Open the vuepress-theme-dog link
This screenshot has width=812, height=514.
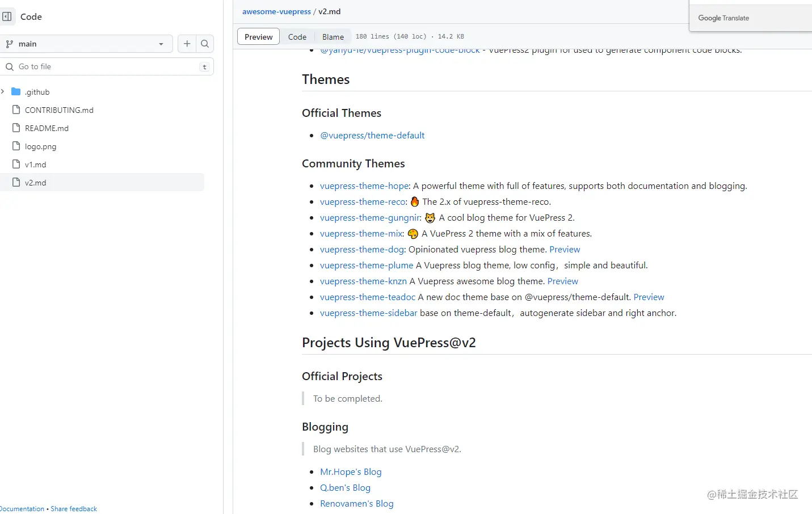(x=361, y=250)
